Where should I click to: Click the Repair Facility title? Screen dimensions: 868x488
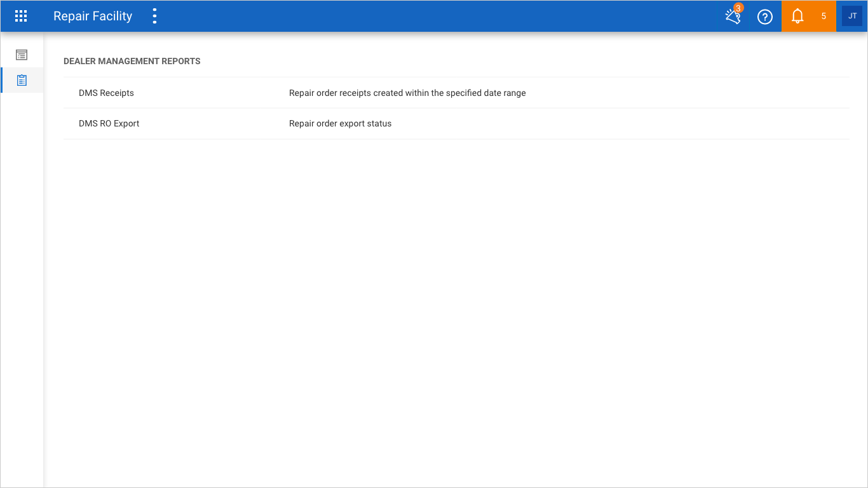(93, 17)
